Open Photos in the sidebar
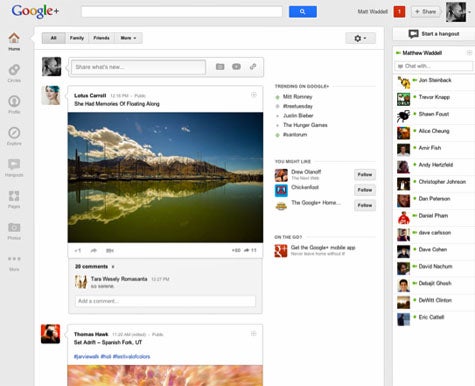This screenshot has height=386, width=475. [14, 231]
